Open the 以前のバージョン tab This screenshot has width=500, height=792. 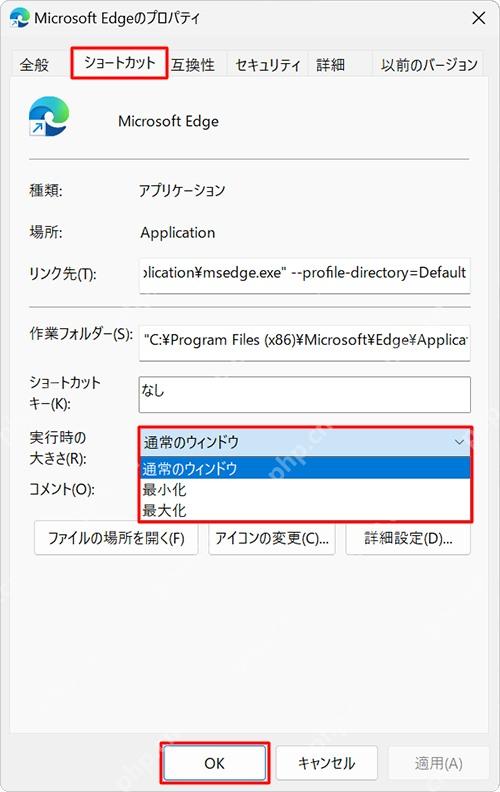click(429, 65)
